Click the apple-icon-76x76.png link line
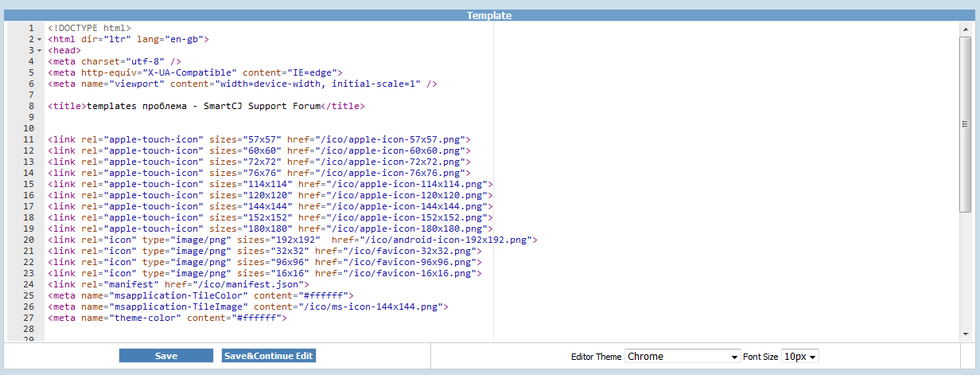Image resolution: width=980 pixels, height=375 pixels. click(x=259, y=173)
